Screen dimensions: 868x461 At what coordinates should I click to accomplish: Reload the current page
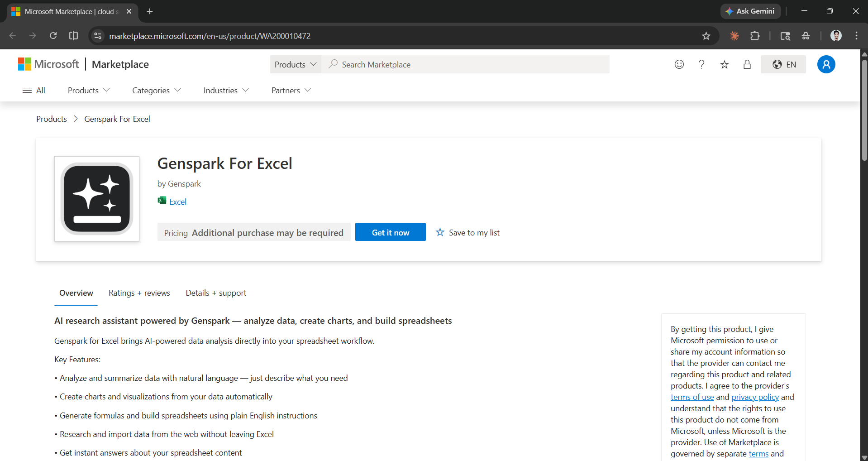click(x=53, y=36)
